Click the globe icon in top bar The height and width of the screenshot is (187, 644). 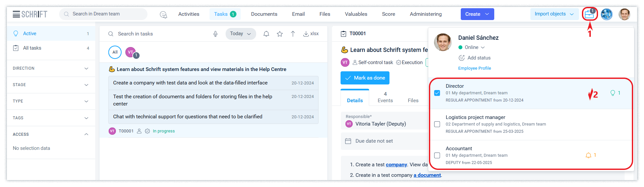tap(607, 14)
